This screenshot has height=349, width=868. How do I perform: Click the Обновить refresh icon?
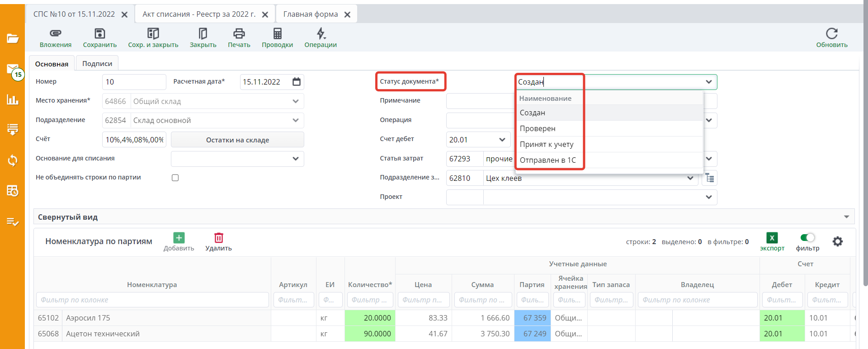pyautogui.click(x=831, y=33)
